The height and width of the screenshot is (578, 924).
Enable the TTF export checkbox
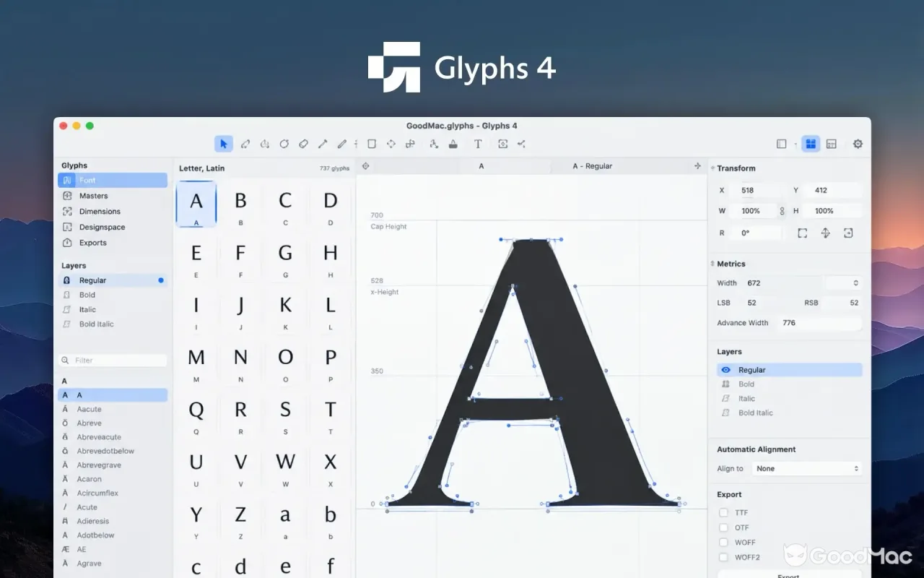(723, 512)
